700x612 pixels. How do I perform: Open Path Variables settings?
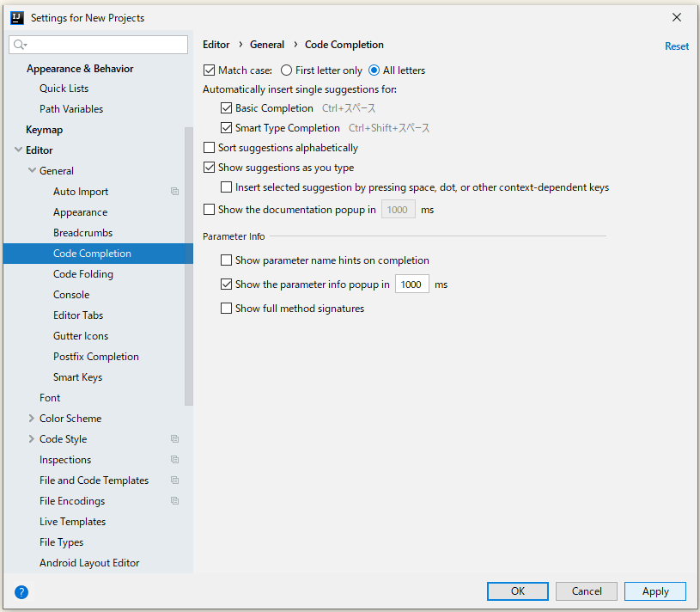pos(71,109)
